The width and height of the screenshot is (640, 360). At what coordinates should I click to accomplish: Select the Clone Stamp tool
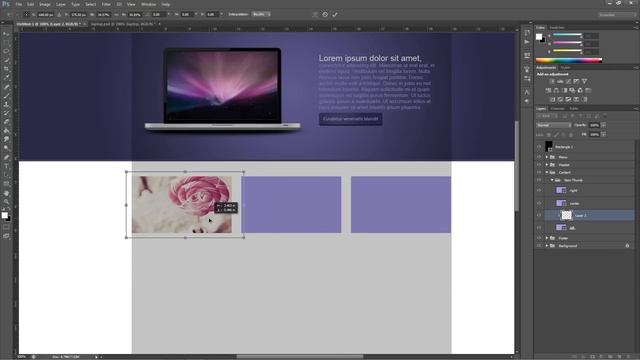[6, 104]
